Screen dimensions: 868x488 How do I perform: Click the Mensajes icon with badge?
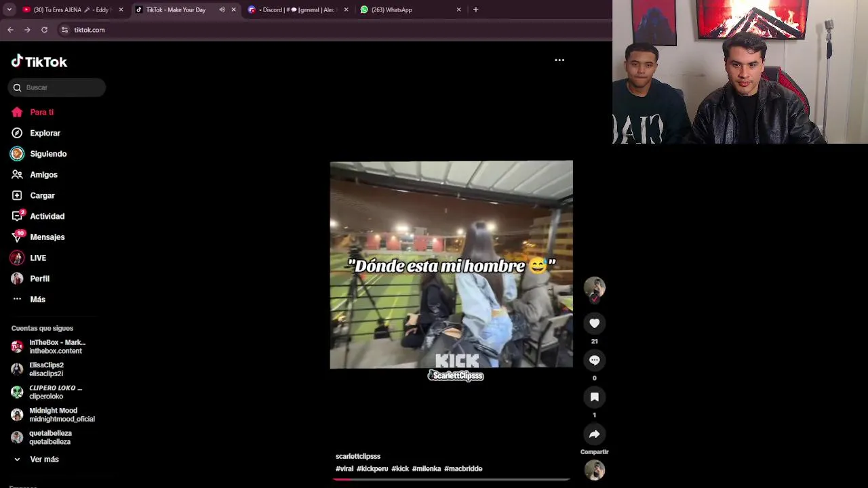18,237
